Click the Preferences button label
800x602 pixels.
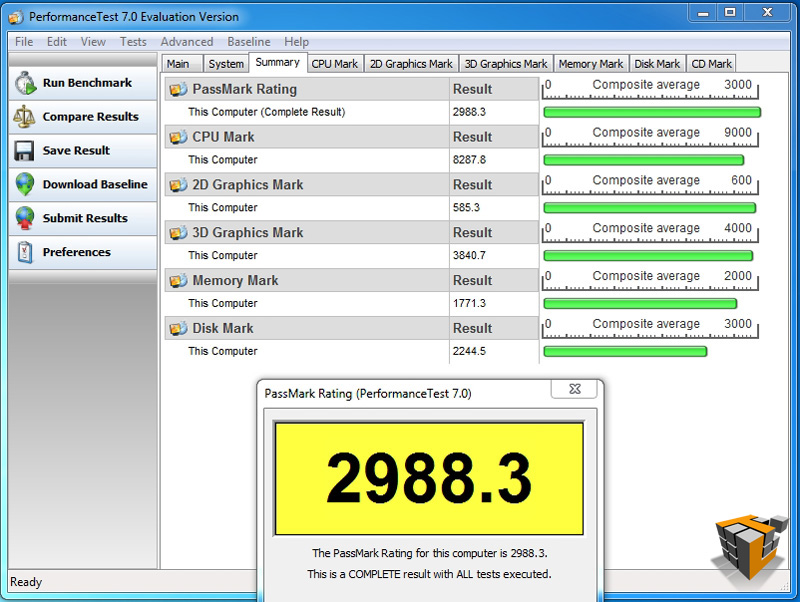click(x=77, y=252)
